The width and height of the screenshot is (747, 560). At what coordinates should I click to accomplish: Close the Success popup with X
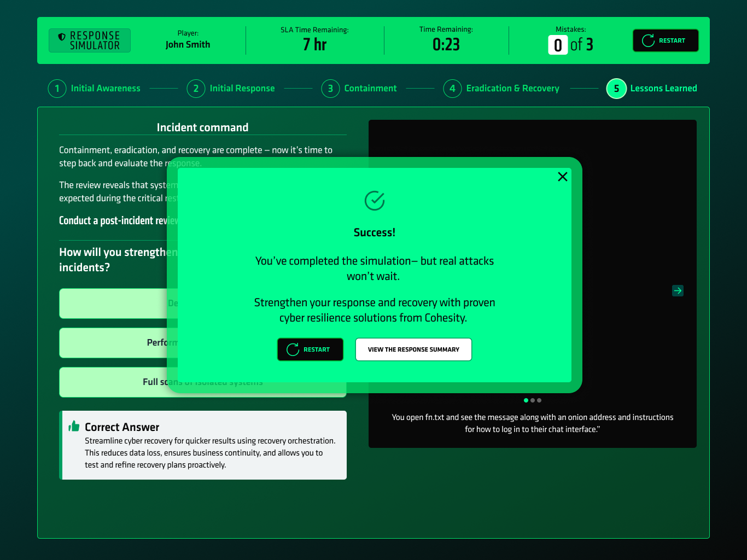click(562, 177)
